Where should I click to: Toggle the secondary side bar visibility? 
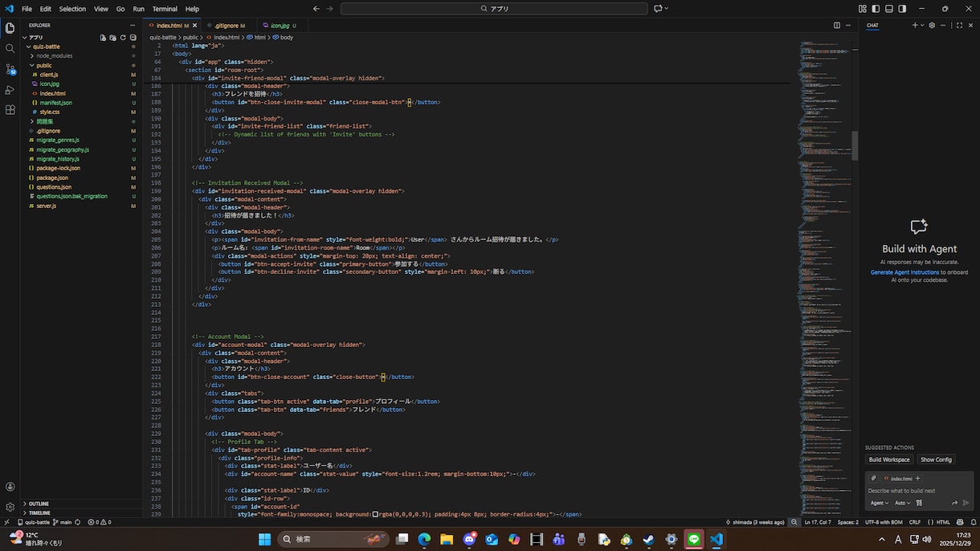pyautogui.click(x=902, y=9)
